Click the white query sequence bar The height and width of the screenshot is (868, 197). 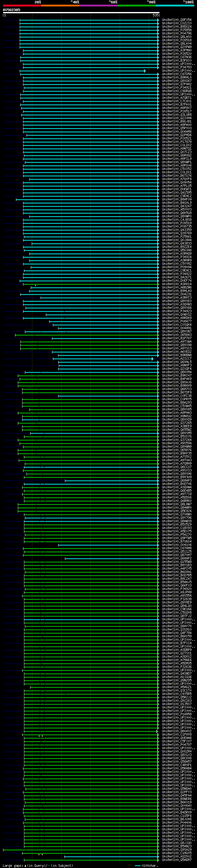tap(81, 12)
